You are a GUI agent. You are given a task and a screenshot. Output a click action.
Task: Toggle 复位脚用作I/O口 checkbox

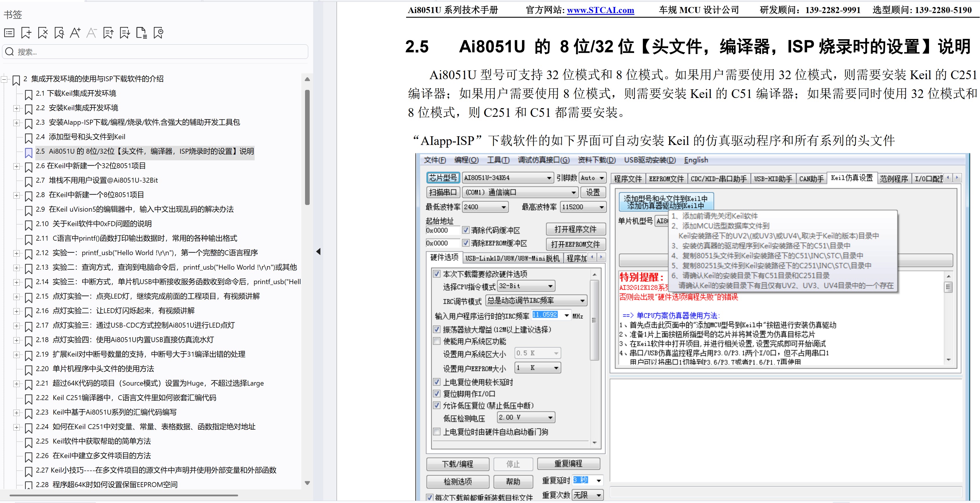437,394
